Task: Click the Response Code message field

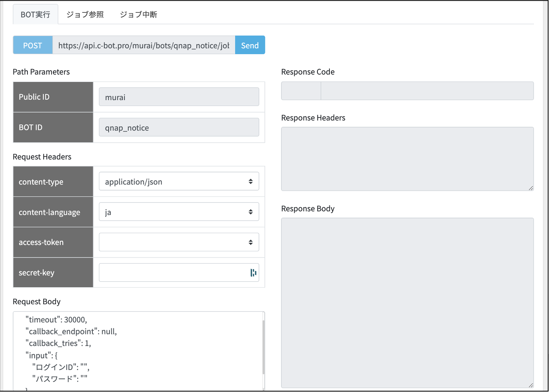Action: (x=427, y=91)
